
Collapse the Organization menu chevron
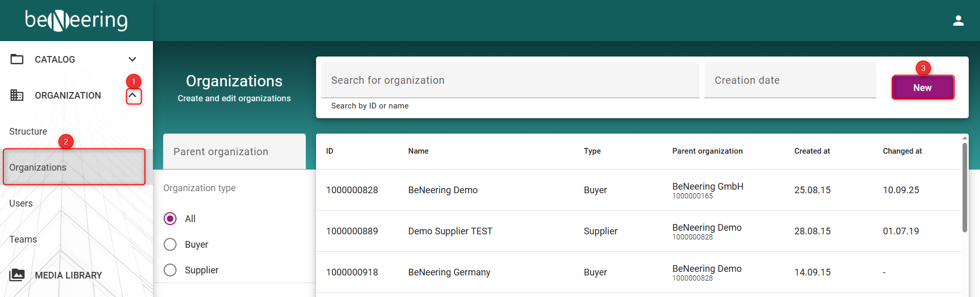coord(133,96)
